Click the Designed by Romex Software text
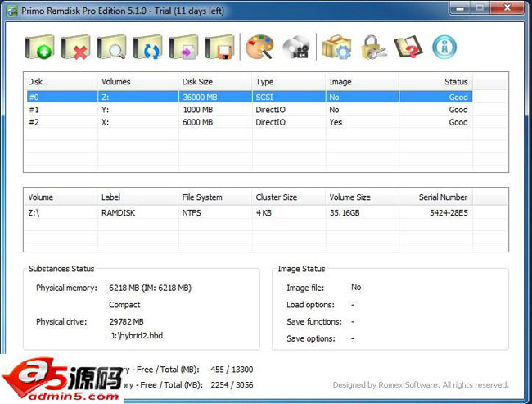Viewport: 532px width, 404px height. click(421, 385)
